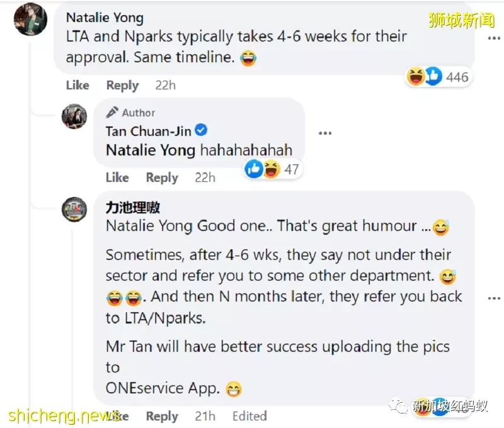Viewport: 504px width, 428px height.
Task: Open Tan Chuan-Jin's avatar
Action: click(74, 116)
